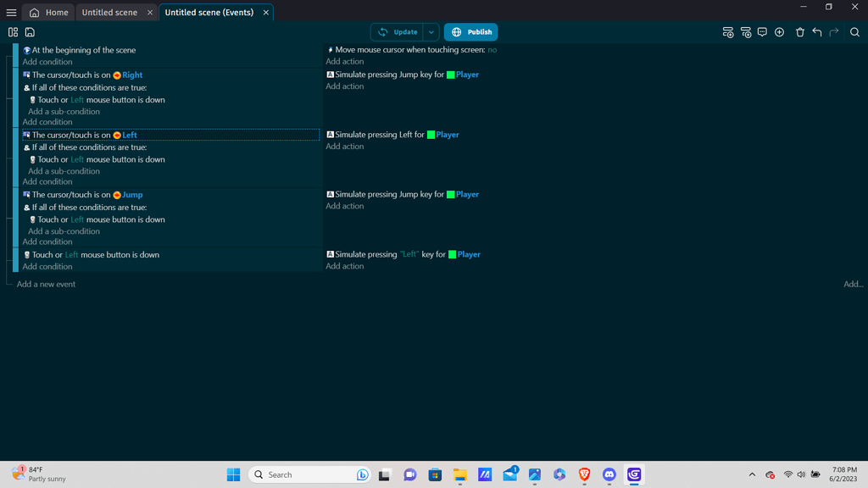Open the Project Manager panel
This screenshot has width=868, height=488.
point(13,31)
